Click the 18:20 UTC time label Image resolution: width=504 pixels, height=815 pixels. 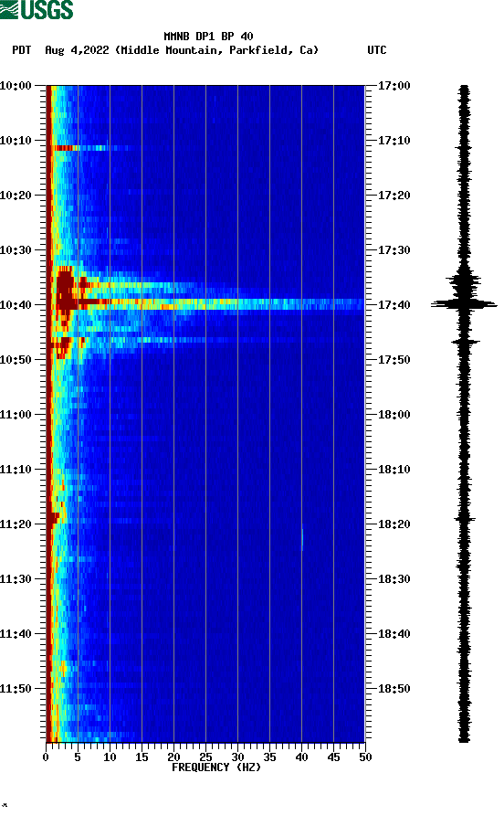coord(394,524)
